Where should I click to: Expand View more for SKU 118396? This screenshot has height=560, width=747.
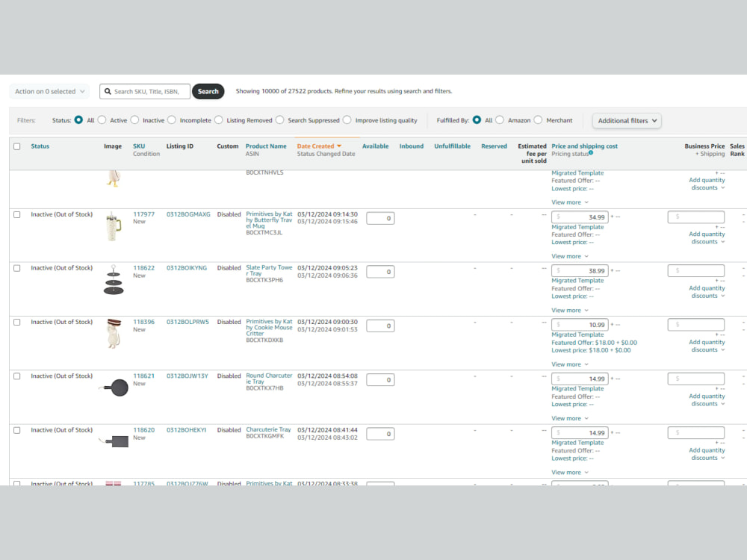coord(570,365)
